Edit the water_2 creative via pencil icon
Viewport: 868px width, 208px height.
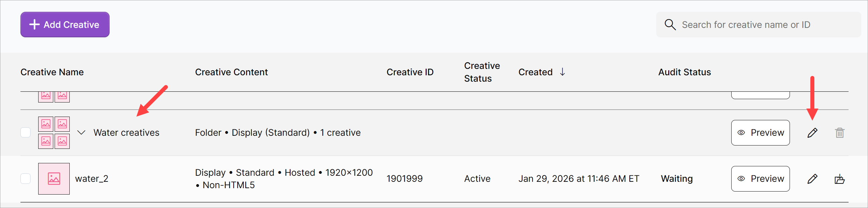tap(812, 179)
